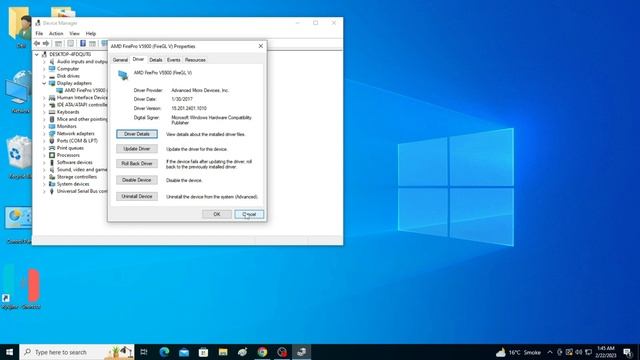640x360 pixels.
Task: Open Microsoft Edge from the taskbar
Action: 164,352
